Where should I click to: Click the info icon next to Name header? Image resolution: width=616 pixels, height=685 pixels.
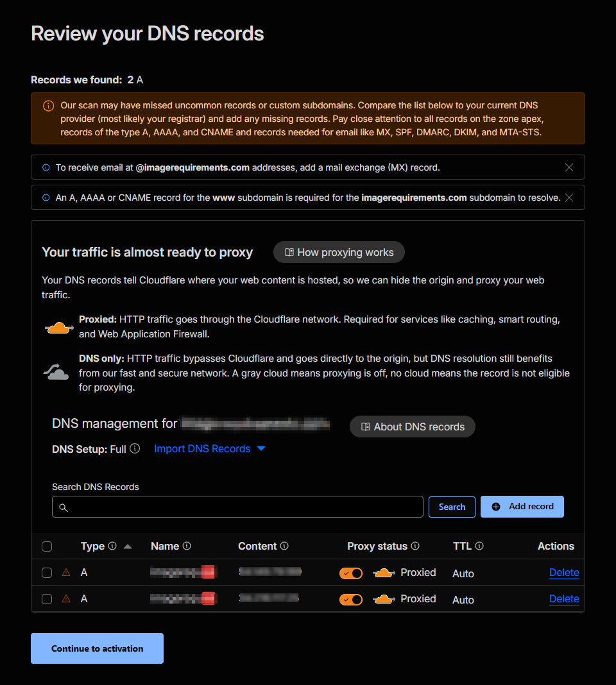187,546
